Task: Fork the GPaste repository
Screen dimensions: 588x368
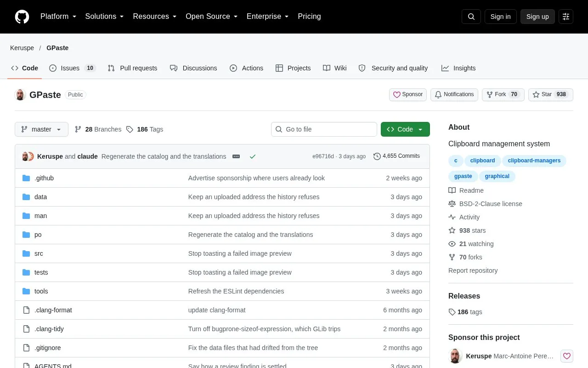Action: click(x=503, y=95)
